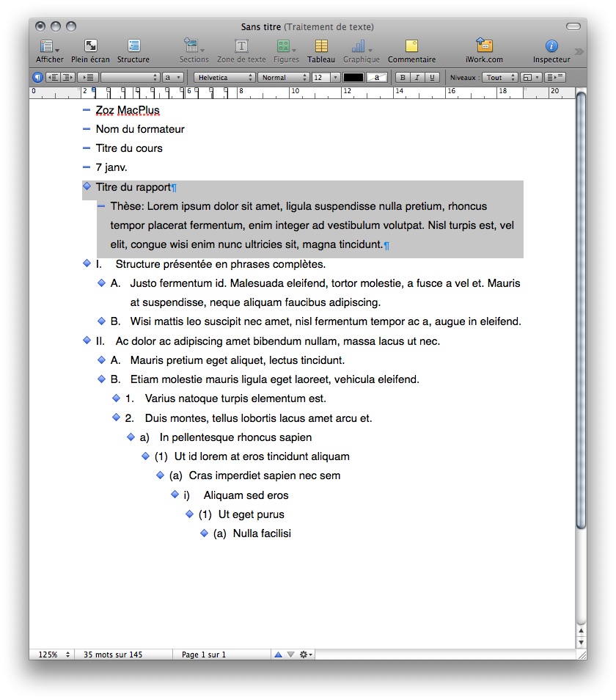
Task: Go to next item with the down arrow
Action: 291,655
